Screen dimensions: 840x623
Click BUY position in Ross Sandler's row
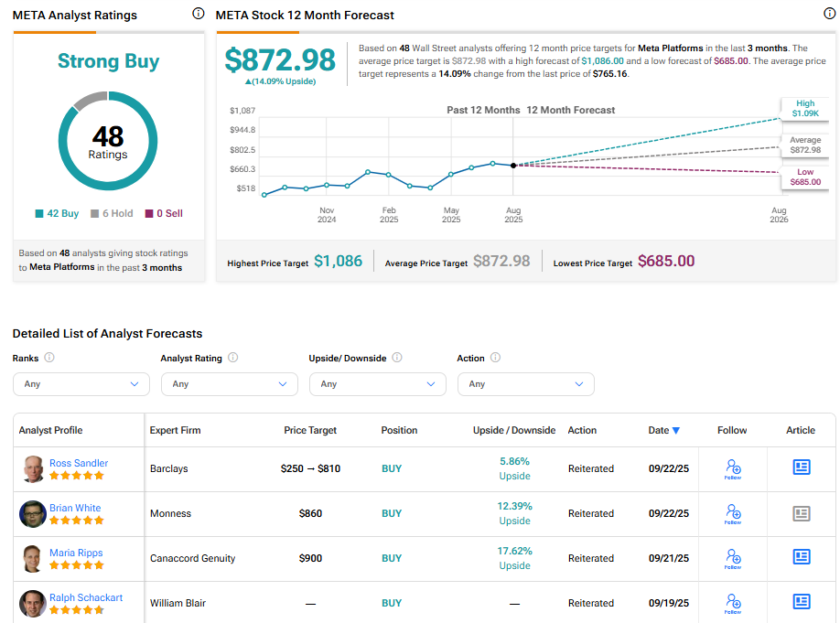392,468
